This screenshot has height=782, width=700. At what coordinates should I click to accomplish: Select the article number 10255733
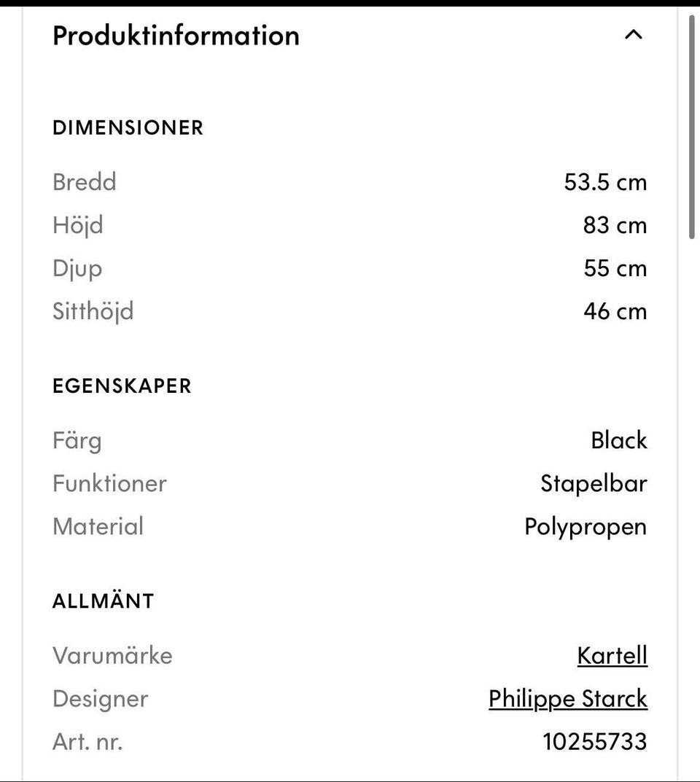click(594, 741)
